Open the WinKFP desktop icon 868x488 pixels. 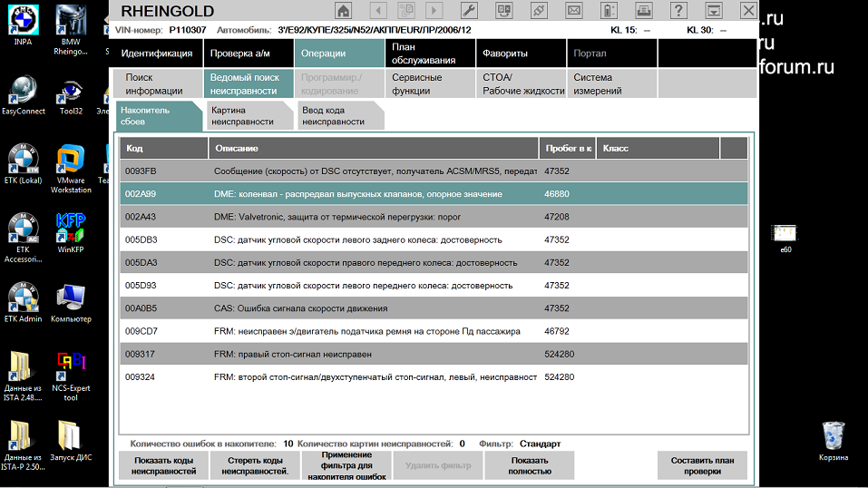(x=70, y=230)
